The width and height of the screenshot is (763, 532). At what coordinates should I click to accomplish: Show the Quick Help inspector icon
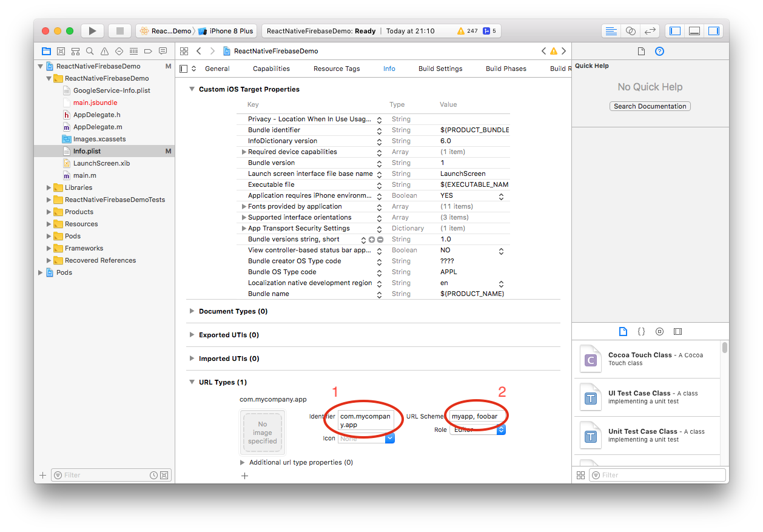[x=660, y=51]
